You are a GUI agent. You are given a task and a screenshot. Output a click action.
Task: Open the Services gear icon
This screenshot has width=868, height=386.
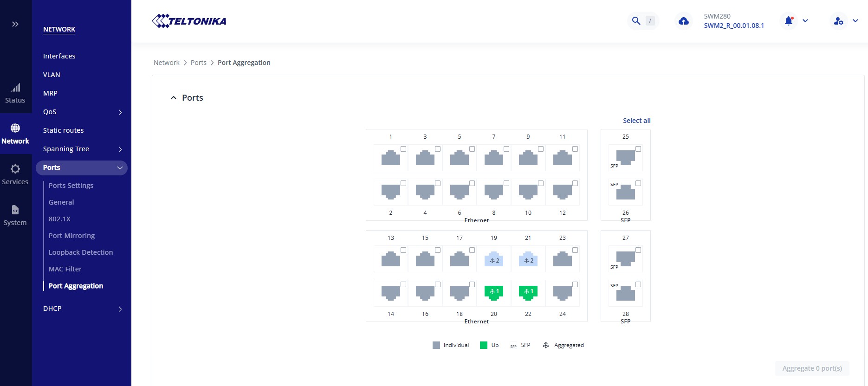[15, 174]
